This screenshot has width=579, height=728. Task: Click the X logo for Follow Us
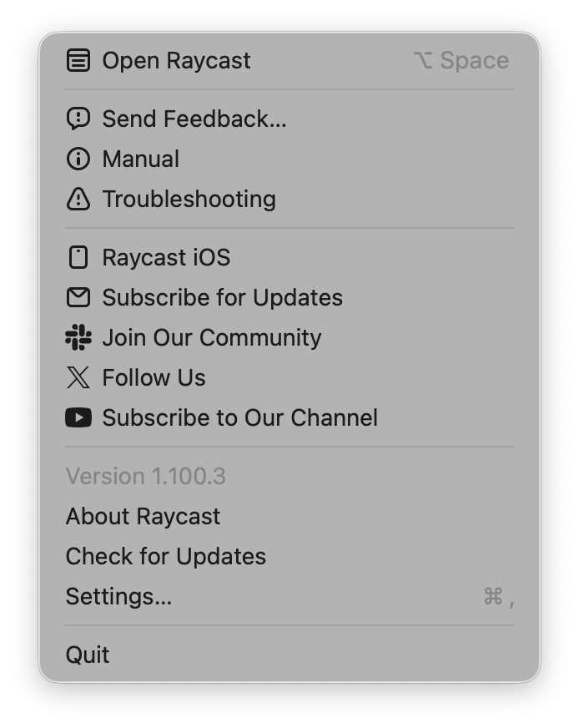pyautogui.click(x=78, y=377)
